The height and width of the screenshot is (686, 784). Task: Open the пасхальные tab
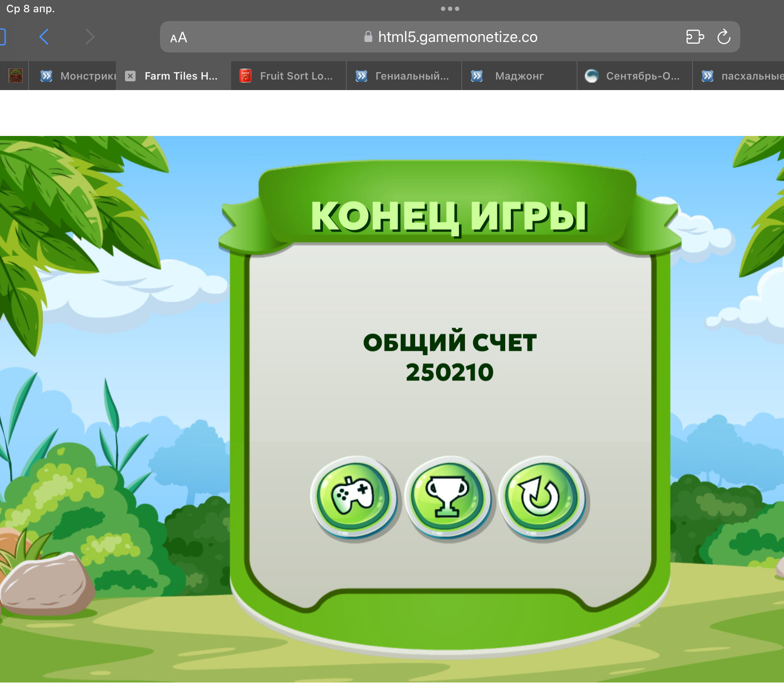click(739, 76)
